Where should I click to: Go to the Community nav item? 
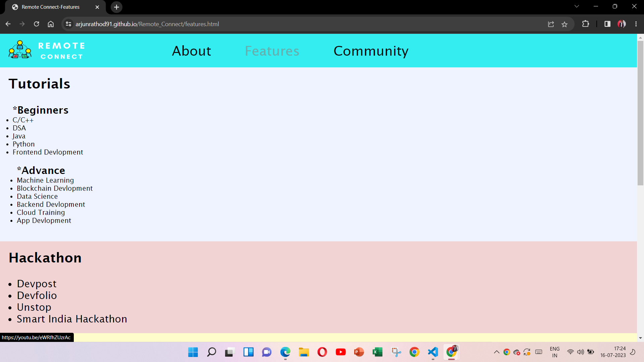pyautogui.click(x=371, y=51)
